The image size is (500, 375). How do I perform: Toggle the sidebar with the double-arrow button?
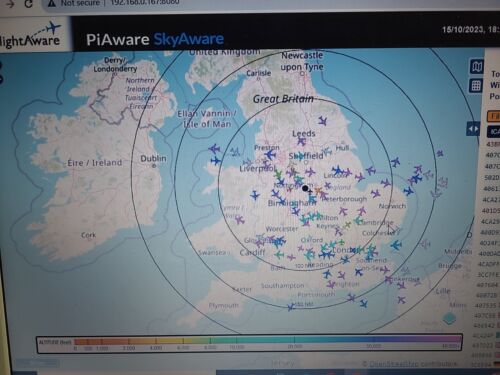[473, 129]
